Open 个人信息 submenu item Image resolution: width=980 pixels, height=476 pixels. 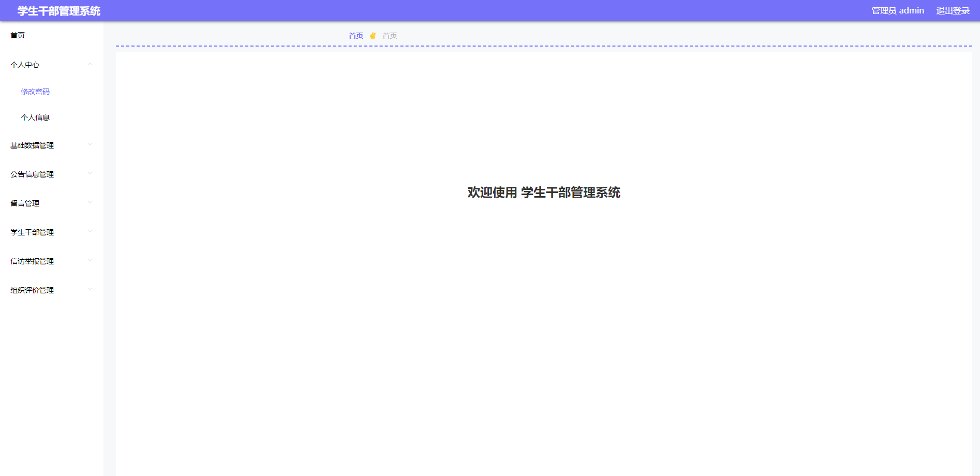(35, 117)
